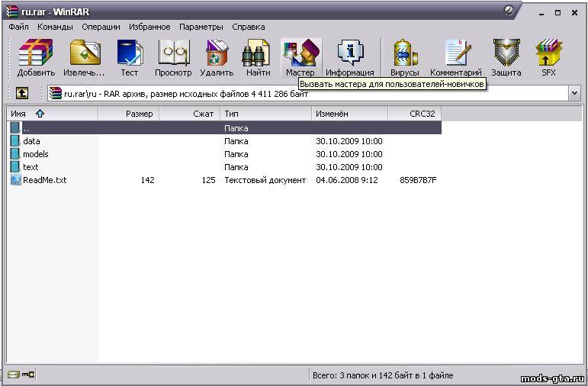Click the CRC value 859B7B7F
Screen dimensions: 588x386
click(x=418, y=180)
